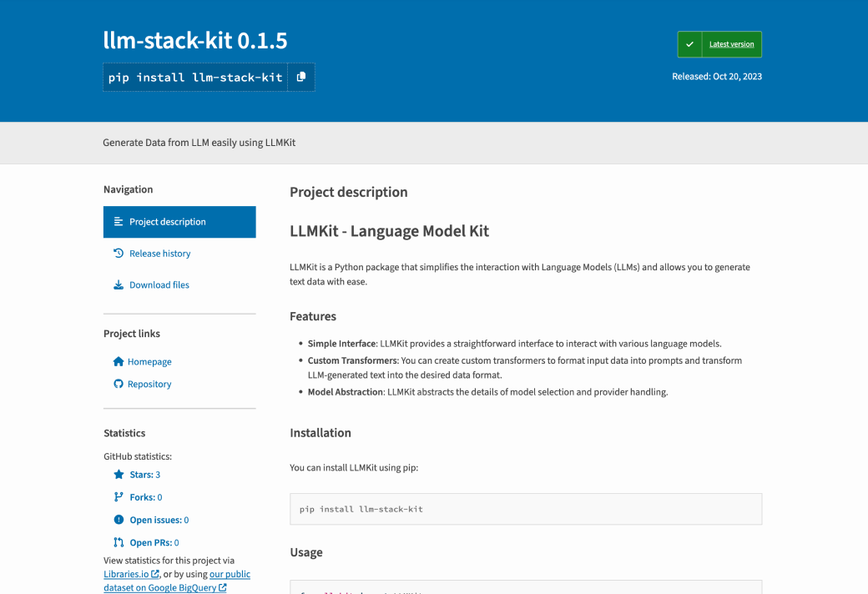
Task: Click the download icon beside Download files
Action: pyautogui.click(x=118, y=284)
